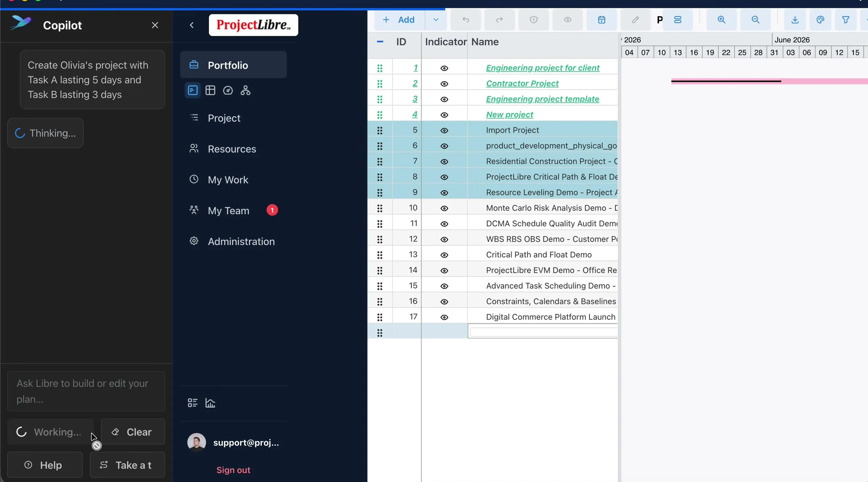Click the Copilot message input field
The width and height of the screenshot is (868, 482).
click(x=86, y=391)
